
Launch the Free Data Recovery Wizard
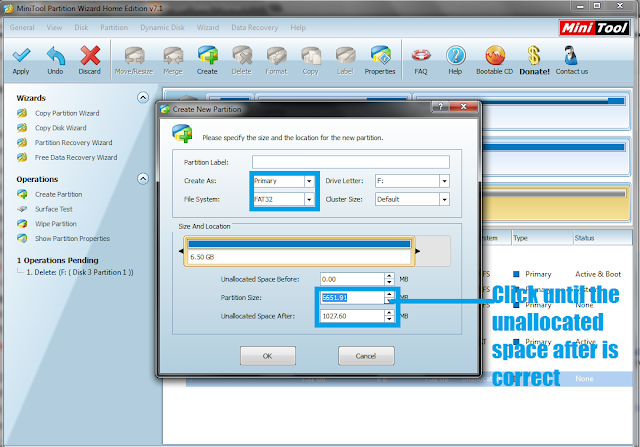point(76,157)
